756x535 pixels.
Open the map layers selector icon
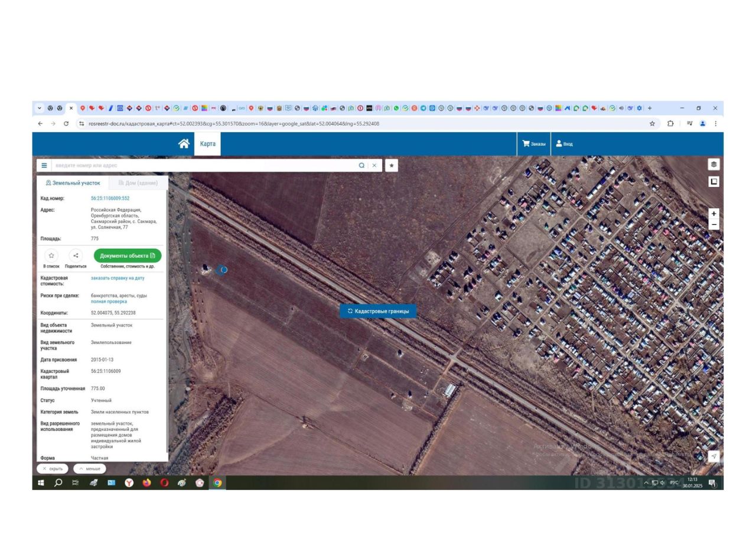tap(714, 164)
